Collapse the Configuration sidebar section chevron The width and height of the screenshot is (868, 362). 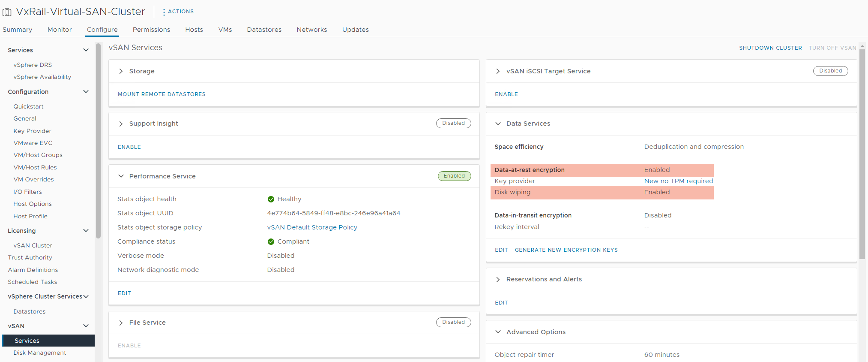(86, 92)
